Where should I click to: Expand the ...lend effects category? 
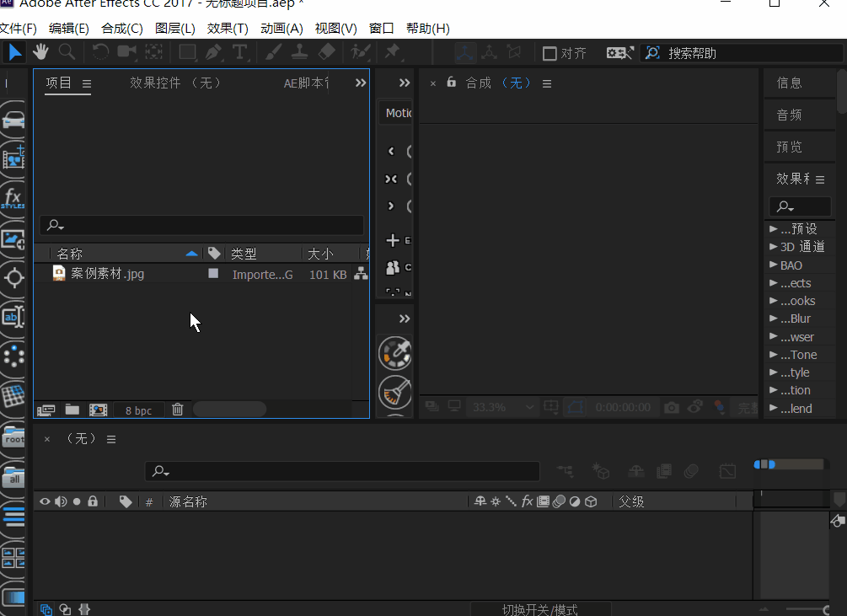point(774,408)
